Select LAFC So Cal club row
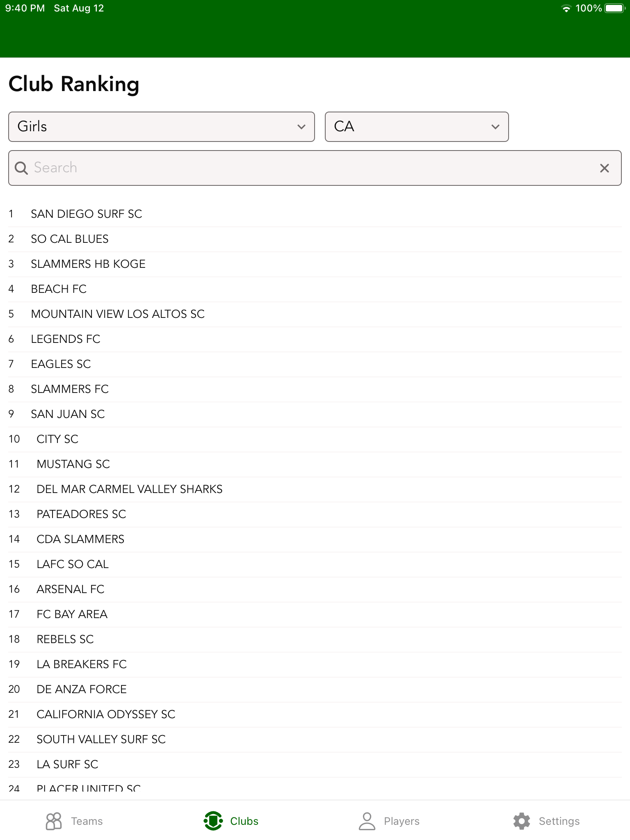 click(x=73, y=564)
